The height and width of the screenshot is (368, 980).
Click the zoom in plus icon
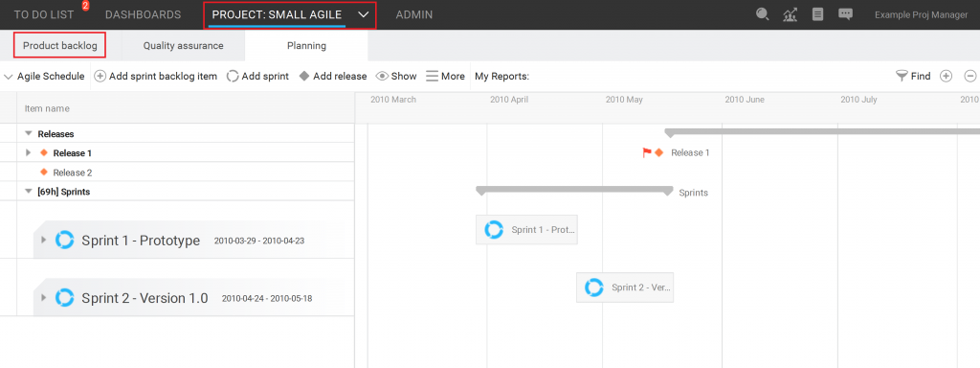point(947,77)
